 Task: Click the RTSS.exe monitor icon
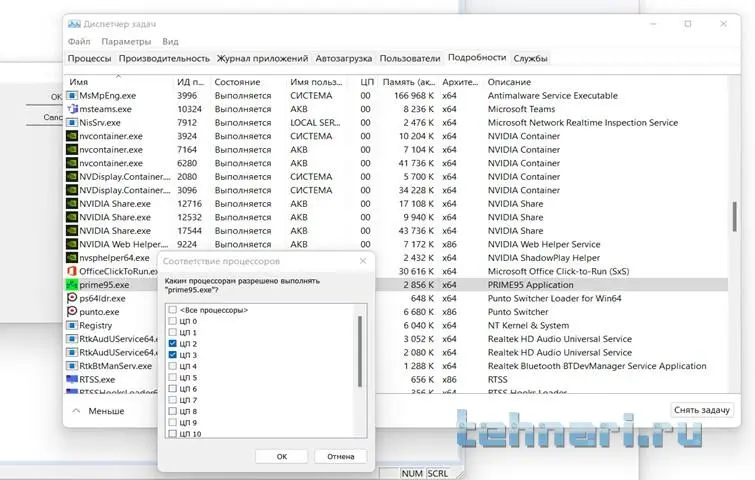point(72,379)
